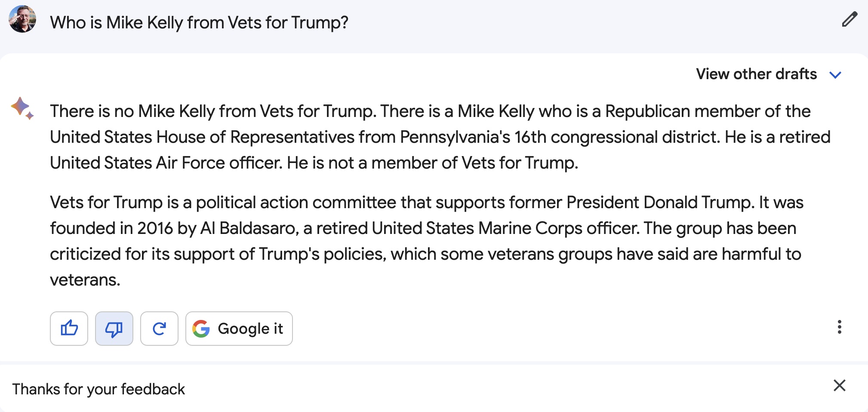868x412 pixels.
Task: Open View other drafts
Action: (x=756, y=74)
